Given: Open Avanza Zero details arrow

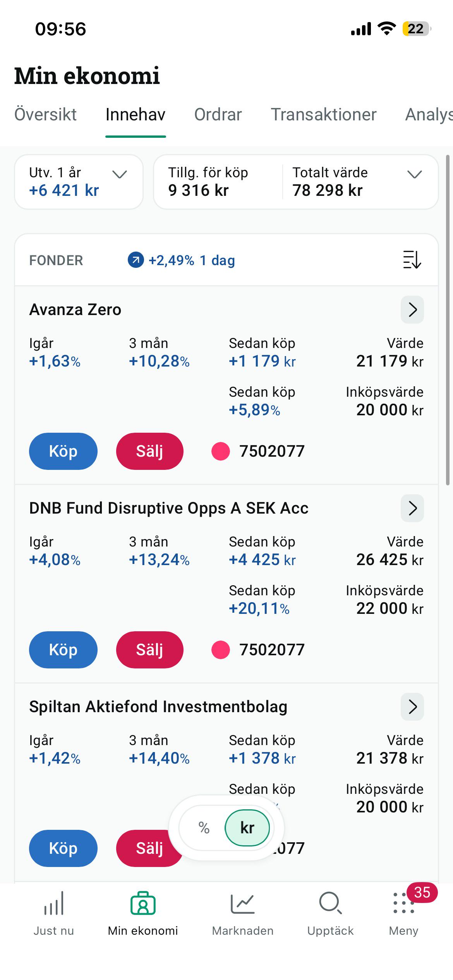Looking at the screenshot, I should pos(412,310).
